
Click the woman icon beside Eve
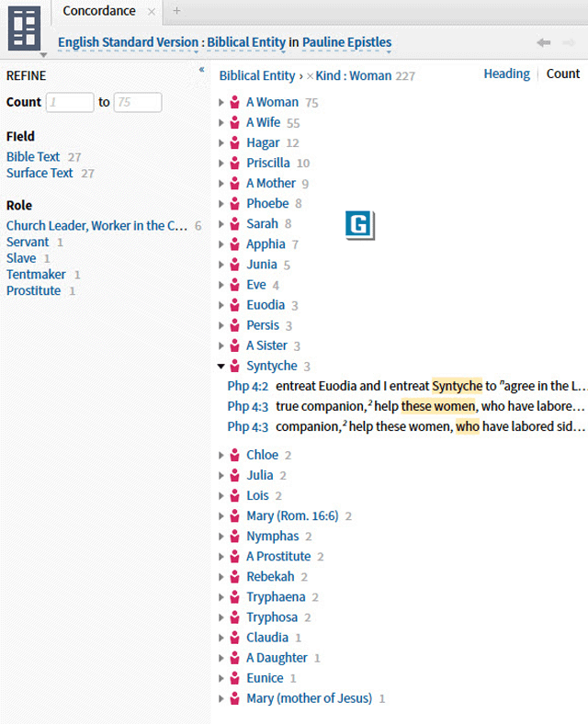tap(235, 285)
